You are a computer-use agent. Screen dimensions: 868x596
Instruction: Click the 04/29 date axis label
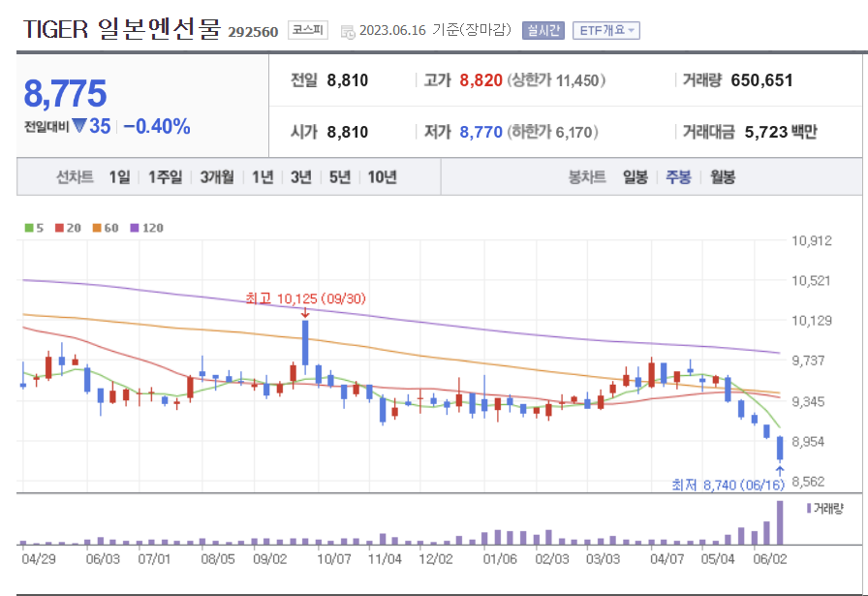39,559
